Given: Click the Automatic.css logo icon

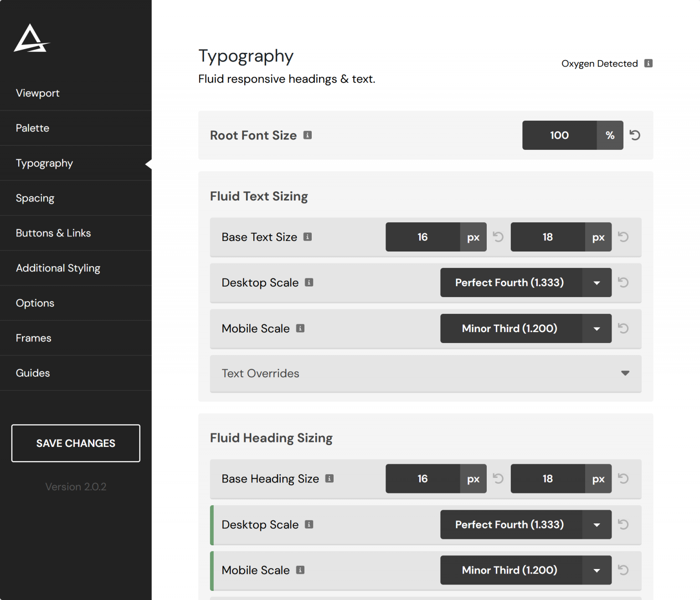Looking at the screenshot, I should click(x=31, y=39).
